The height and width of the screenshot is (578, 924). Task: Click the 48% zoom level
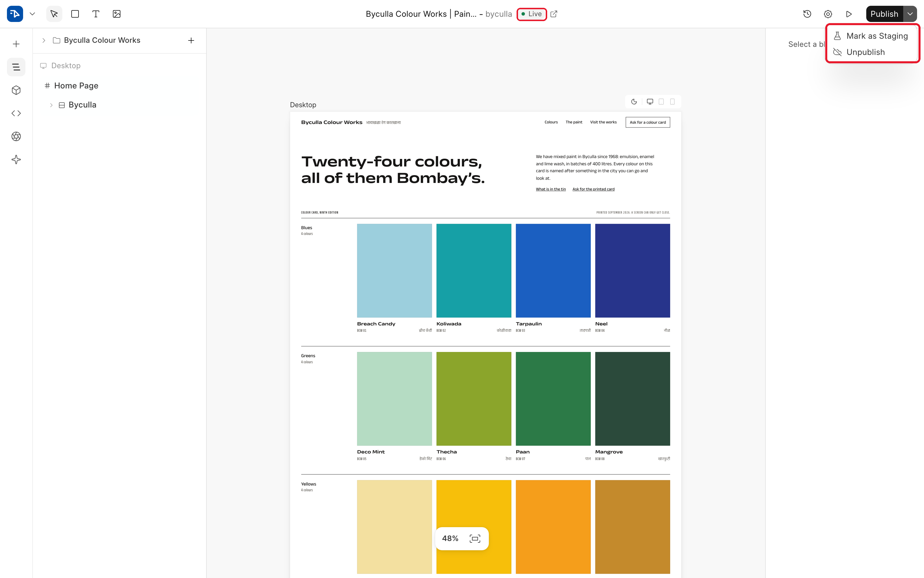point(450,539)
